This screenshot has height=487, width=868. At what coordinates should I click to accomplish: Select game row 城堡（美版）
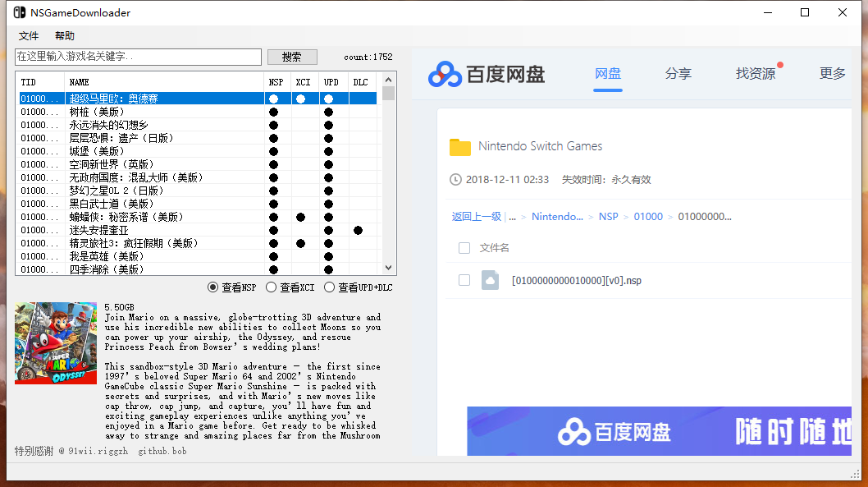pyautogui.click(x=198, y=151)
